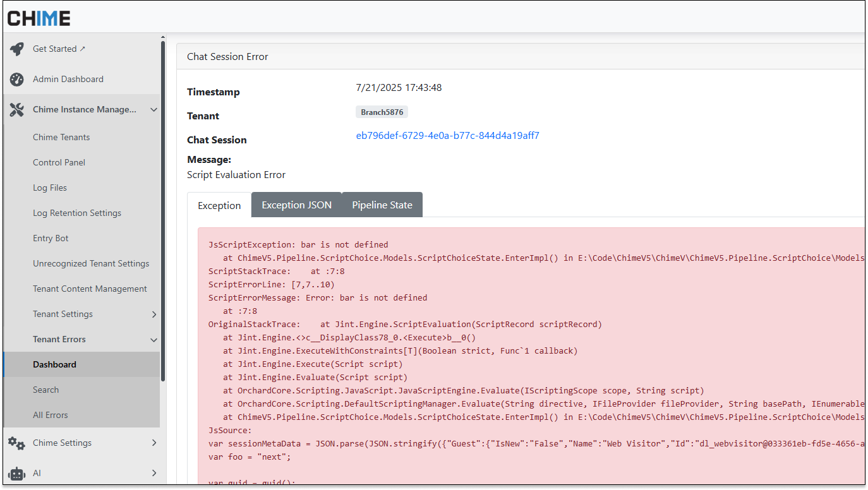Open Log Retention Settings
This screenshot has height=490, width=868.
pyautogui.click(x=77, y=213)
